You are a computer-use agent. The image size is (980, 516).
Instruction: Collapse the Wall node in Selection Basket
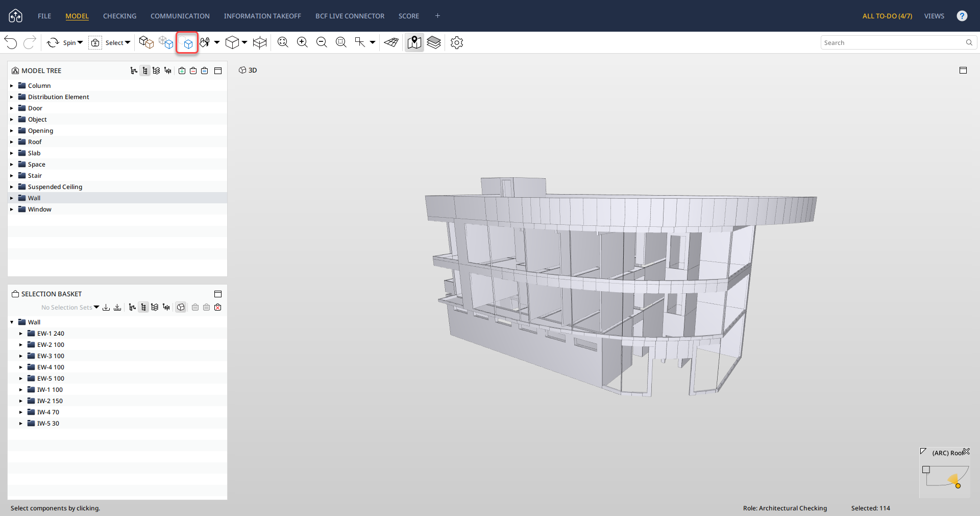(x=12, y=322)
